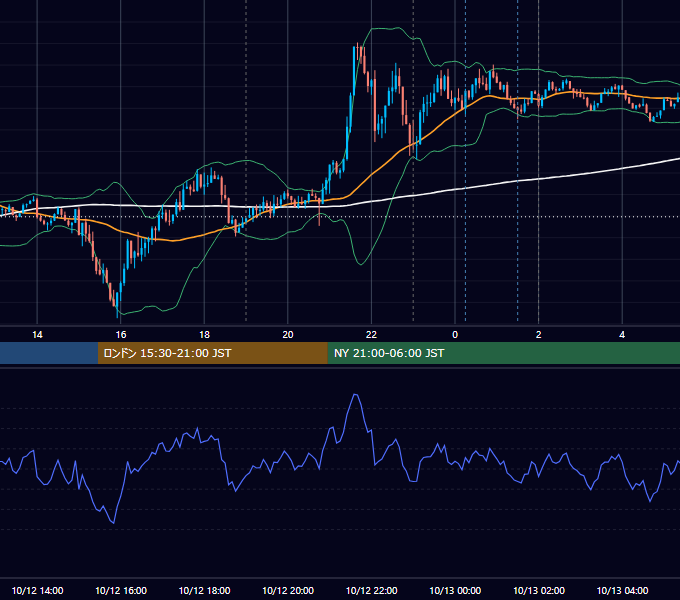Click the 10/12 20:00 date label

(x=288, y=590)
